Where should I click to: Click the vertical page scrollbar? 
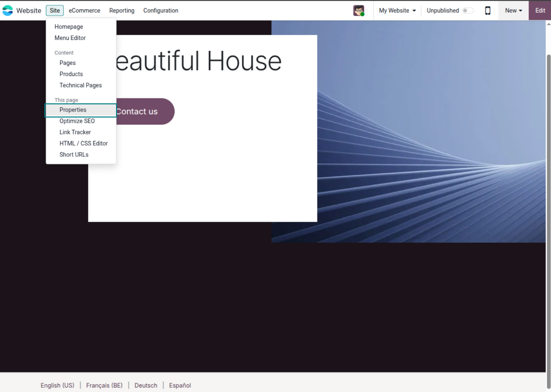(x=548, y=195)
